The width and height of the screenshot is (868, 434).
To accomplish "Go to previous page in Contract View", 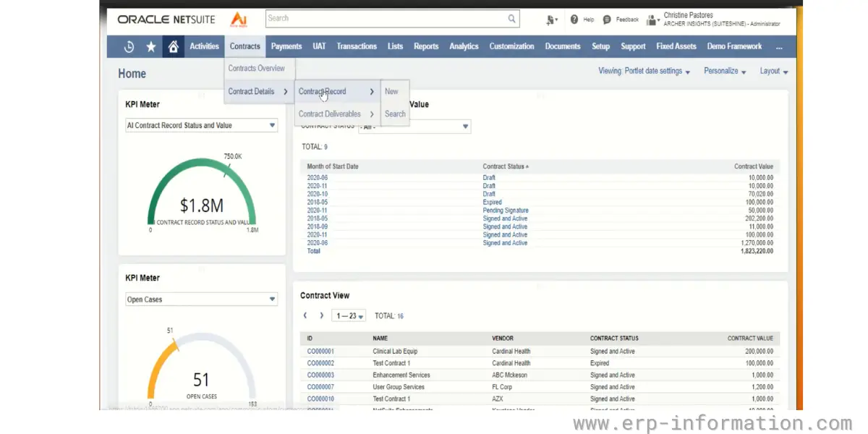I will pyautogui.click(x=305, y=315).
